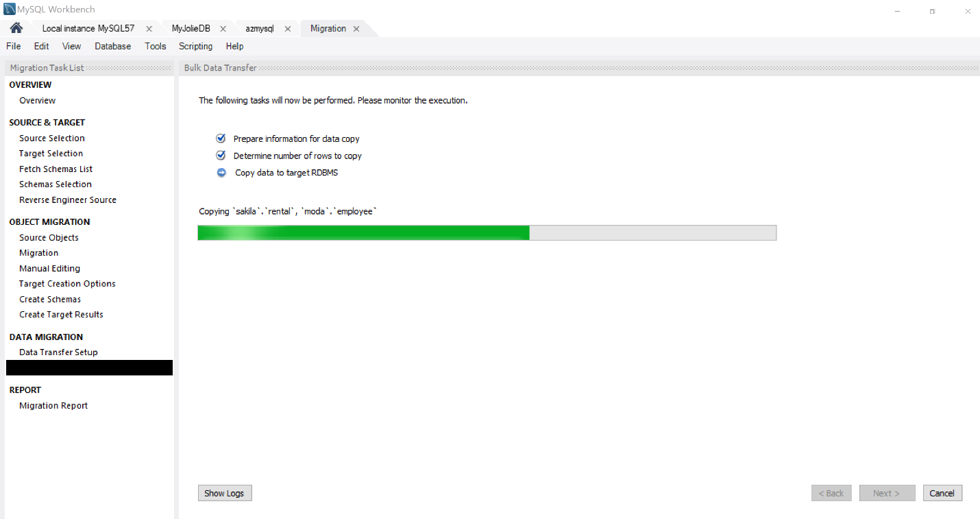Click the Determine number of rows to copy label

click(297, 156)
